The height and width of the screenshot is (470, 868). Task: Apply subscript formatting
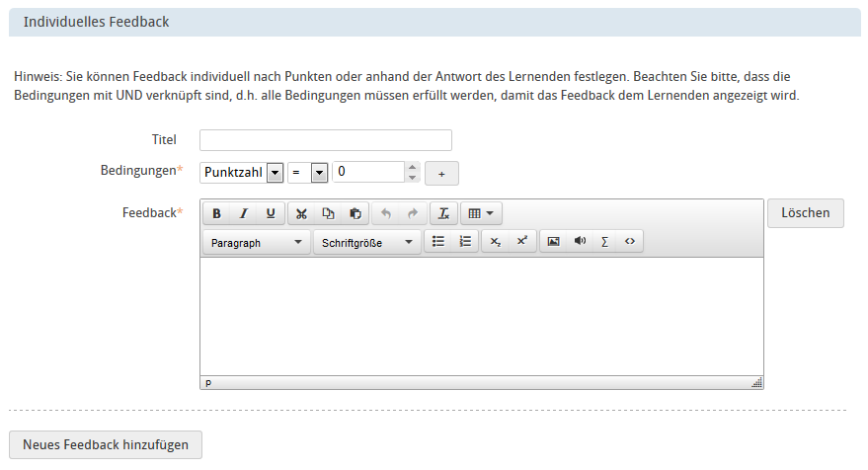(496, 241)
